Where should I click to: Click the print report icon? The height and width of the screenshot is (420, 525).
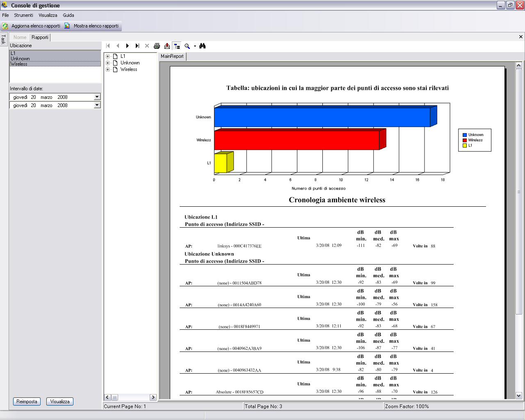click(x=157, y=46)
